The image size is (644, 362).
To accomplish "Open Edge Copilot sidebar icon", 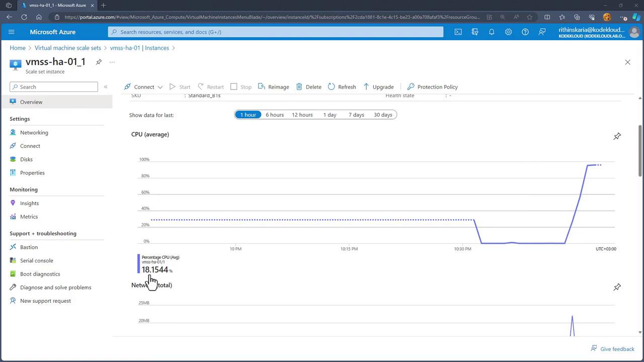I will click(636, 17).
